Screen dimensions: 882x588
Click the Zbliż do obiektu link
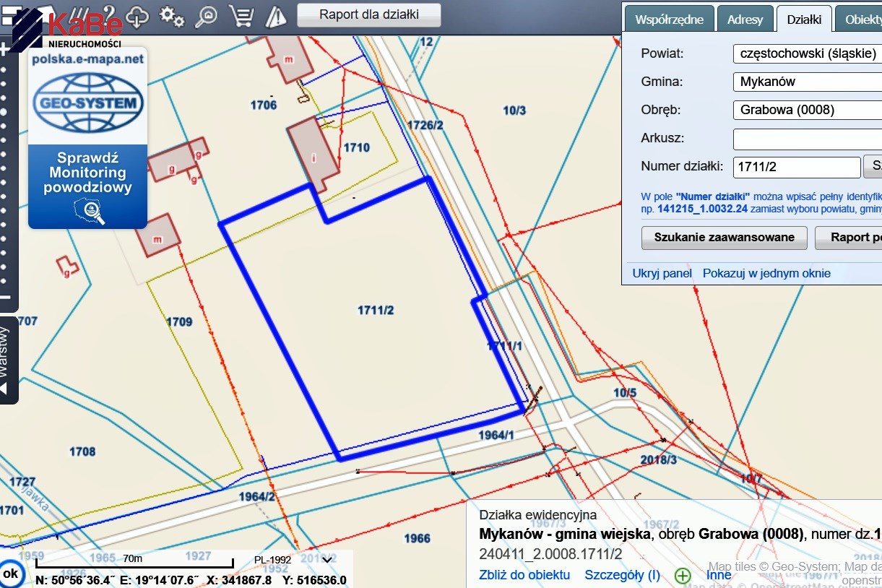pyautogui.click(x=524, y=575)
